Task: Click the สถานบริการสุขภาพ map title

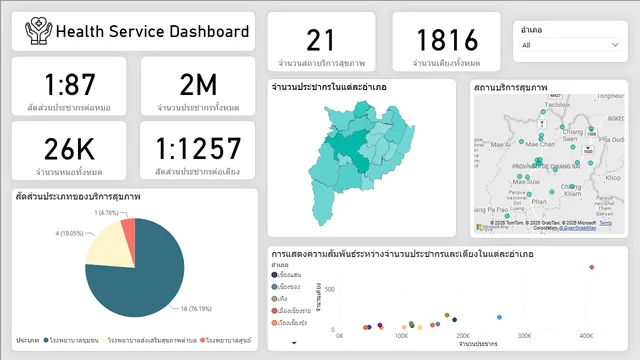Action: point(511,87)
